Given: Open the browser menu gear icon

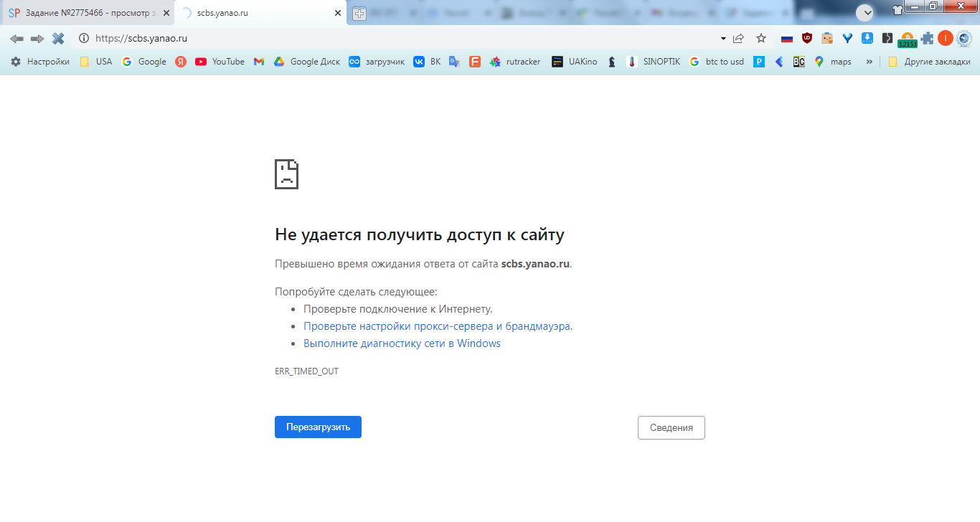Looking at the screenshot, I should click(963, 39).
